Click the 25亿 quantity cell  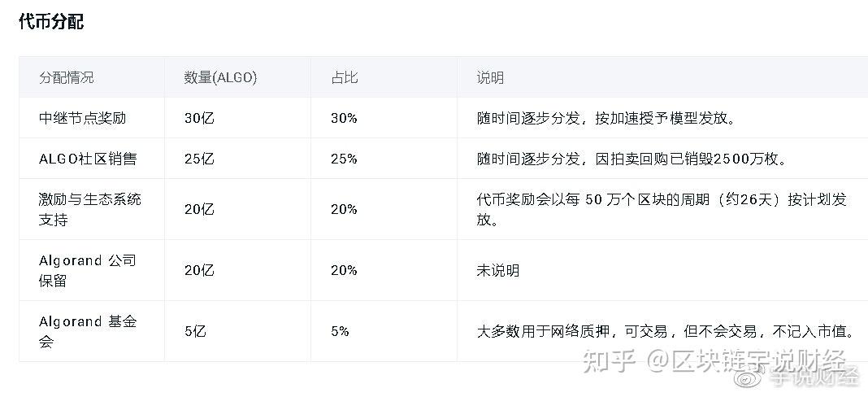[199, 159]
